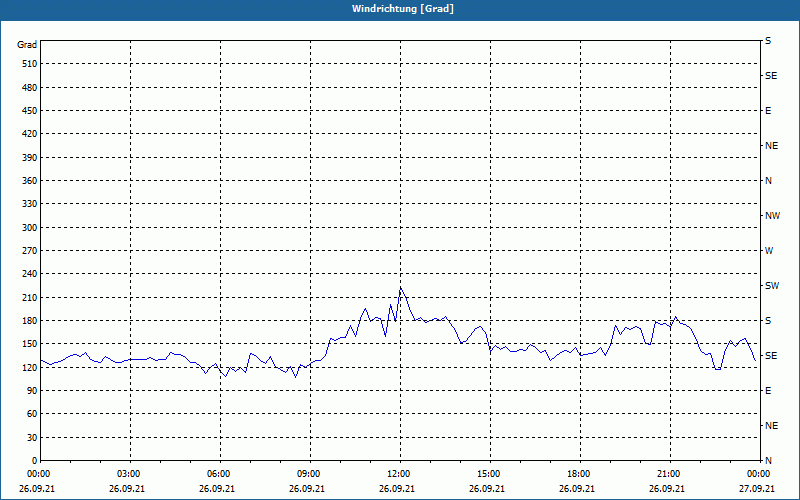Click the SW compass direction label
The width and height of the screenshot is (800, 500).
click(x=772, y=286)
